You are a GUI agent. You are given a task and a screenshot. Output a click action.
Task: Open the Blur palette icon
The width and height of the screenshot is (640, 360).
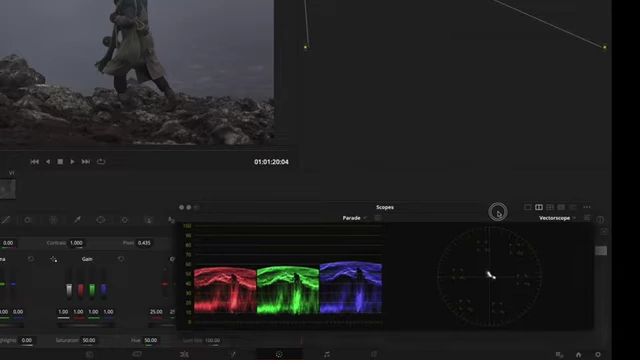171,220
